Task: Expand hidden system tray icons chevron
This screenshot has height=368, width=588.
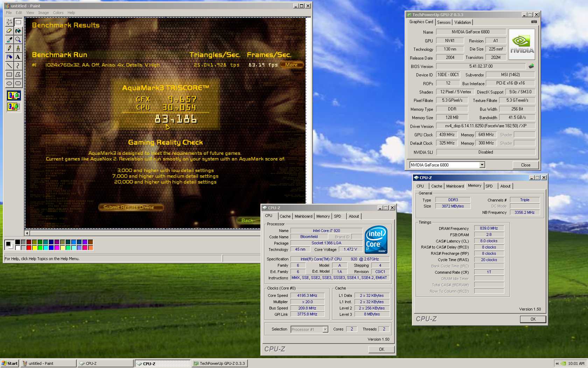Action: coord(557,363)
